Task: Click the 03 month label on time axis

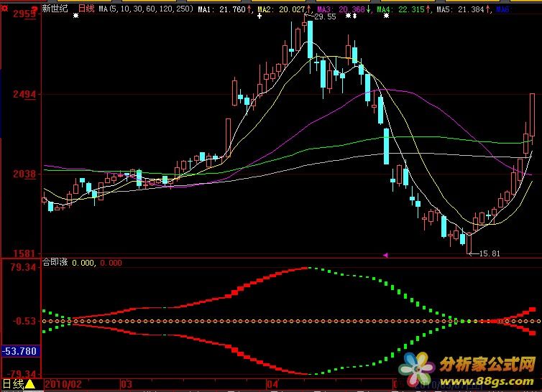Action: pyautogui.click(x=127, y=384)
